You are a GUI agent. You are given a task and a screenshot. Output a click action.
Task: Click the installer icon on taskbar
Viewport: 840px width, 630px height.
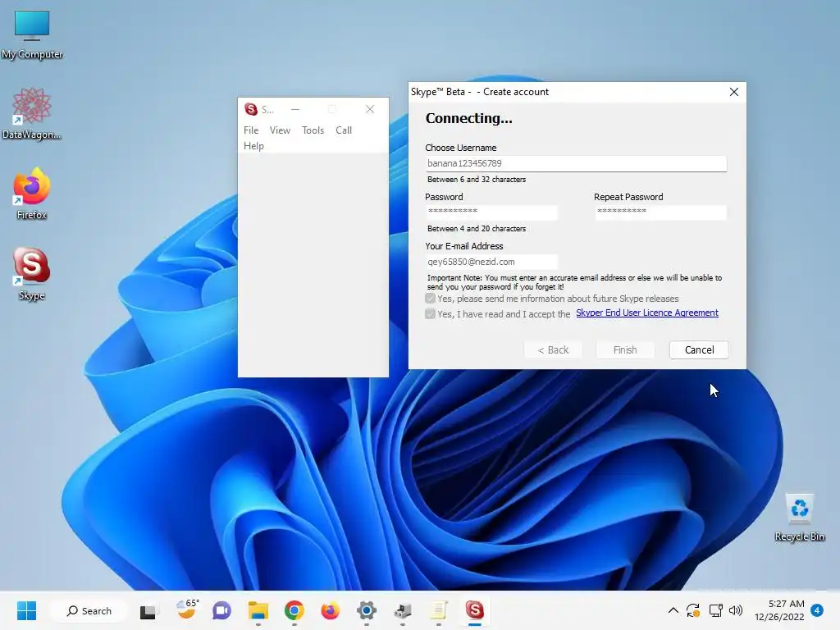point(402,610)
